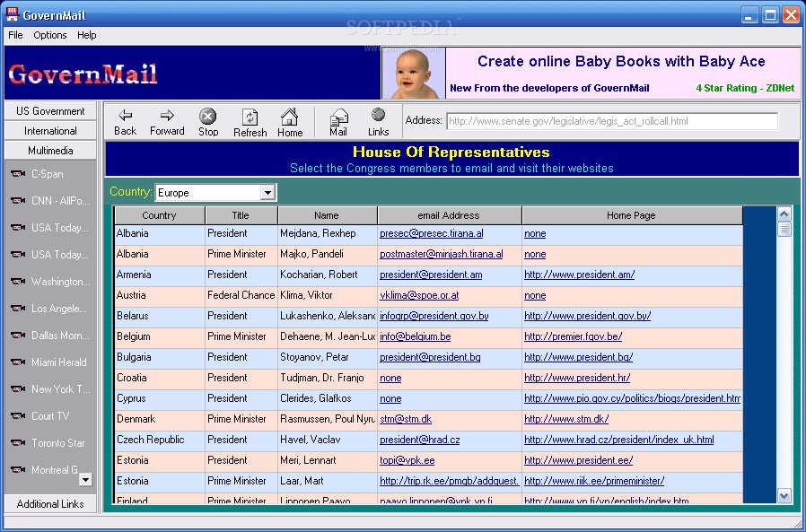
Task: Select the 'Kocharian, Robert' name cell
Action: pos(328,275)
